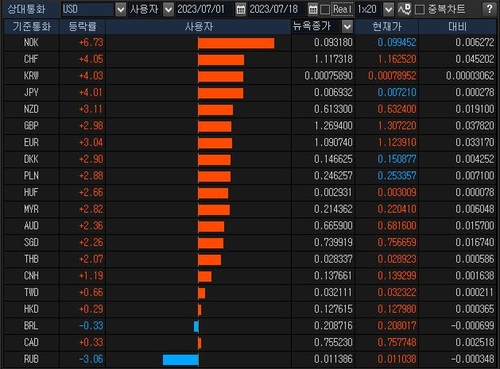Click the current price 1.123910
Viewport: 500px width, 369px height.
pos(397,143)
